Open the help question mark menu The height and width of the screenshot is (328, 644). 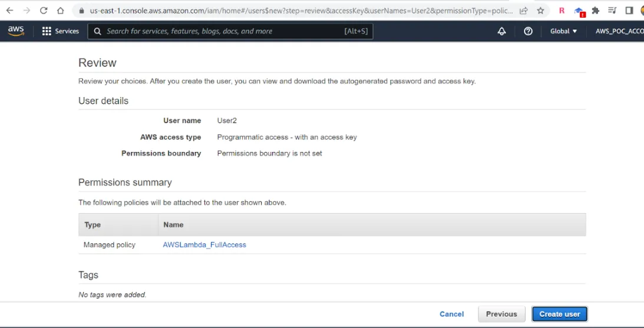pyautogui.click(x=528, y=31)
